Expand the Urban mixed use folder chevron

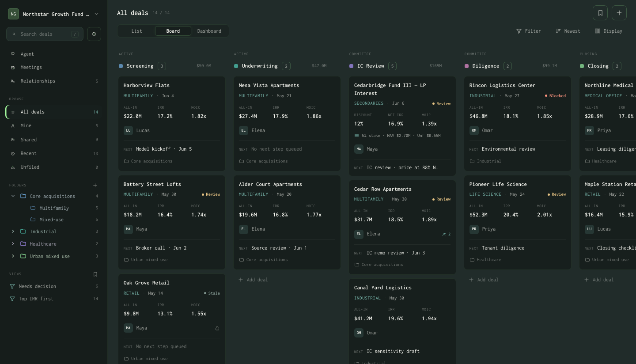click(x=13, y=256)
